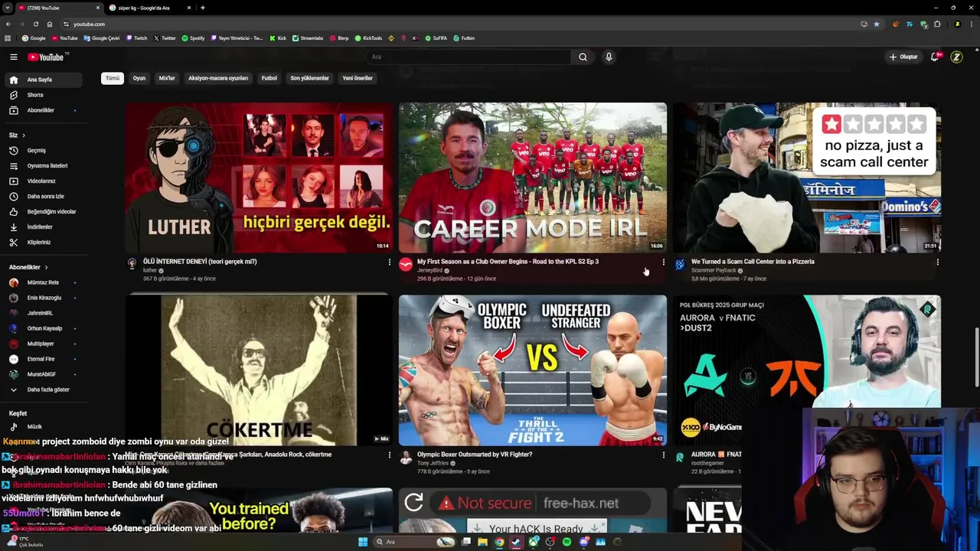Viewport: 980px width, 551px height.
Task: Switch to the süper lig Google tab
Action: (x=151, y=8)
